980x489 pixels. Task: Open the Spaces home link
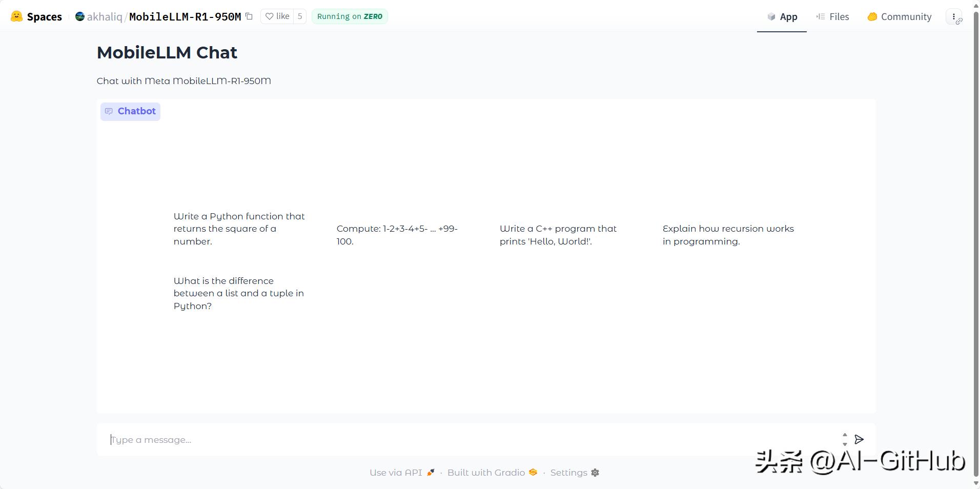click(x=44, y=16)
